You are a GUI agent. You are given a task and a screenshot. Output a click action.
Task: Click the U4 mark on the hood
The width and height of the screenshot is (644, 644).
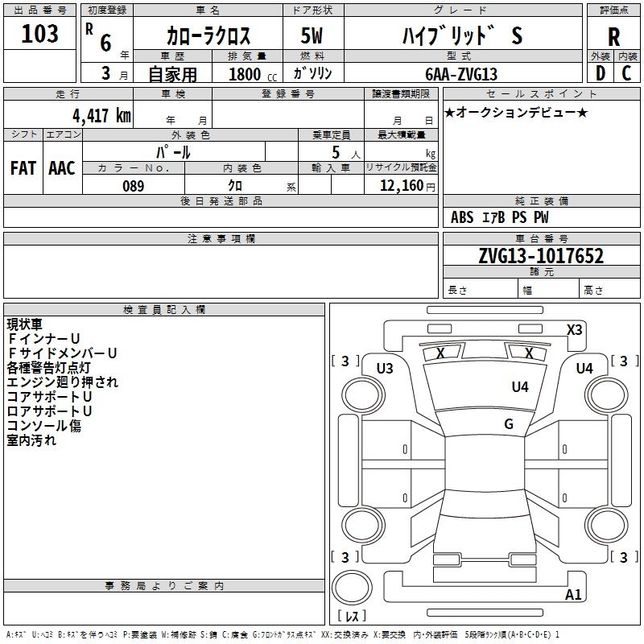click(520, 386)
